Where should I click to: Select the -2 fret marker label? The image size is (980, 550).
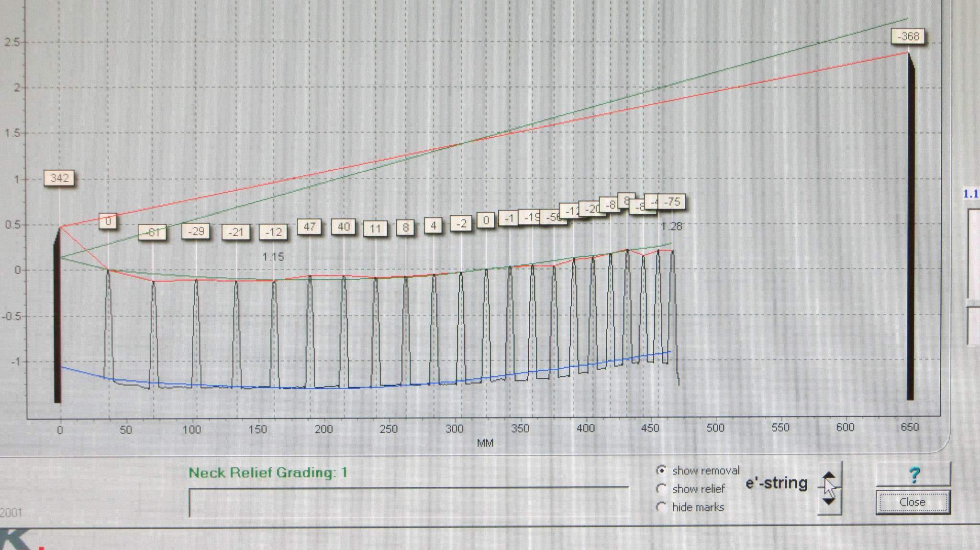click(x=461, y=223)
